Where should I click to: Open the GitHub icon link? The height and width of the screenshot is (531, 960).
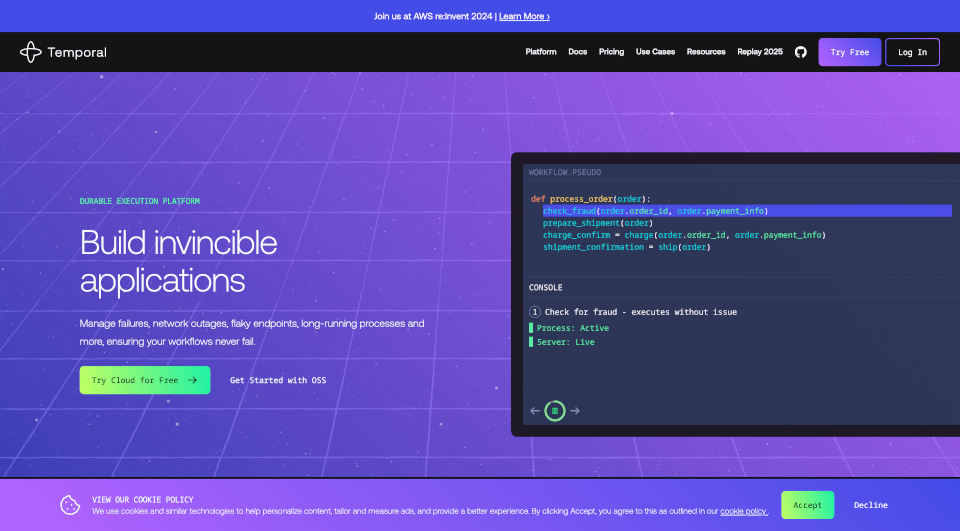click(800, 52)
